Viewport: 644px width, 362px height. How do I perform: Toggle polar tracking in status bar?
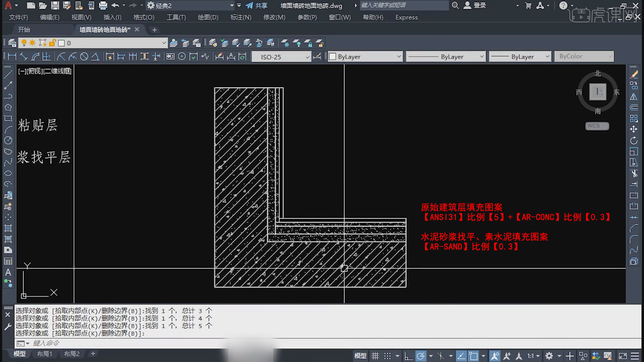tap(421, 356)
